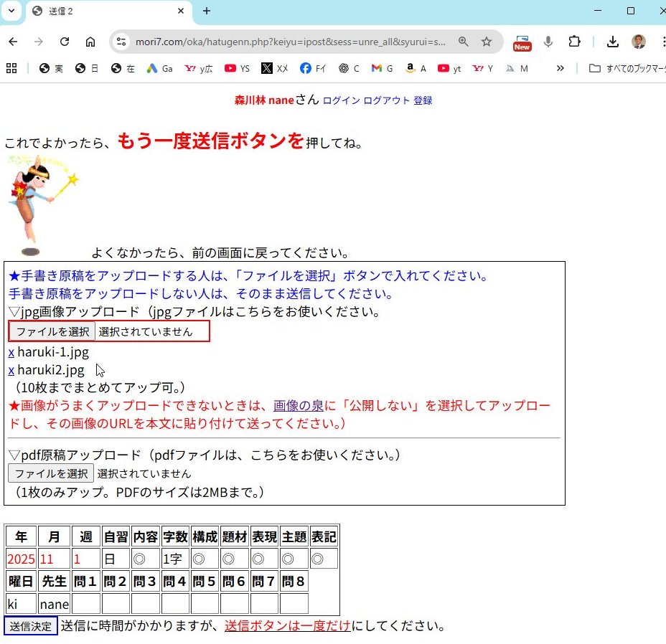Click the microphone icon in toolbar

click(x=548, y=42)
